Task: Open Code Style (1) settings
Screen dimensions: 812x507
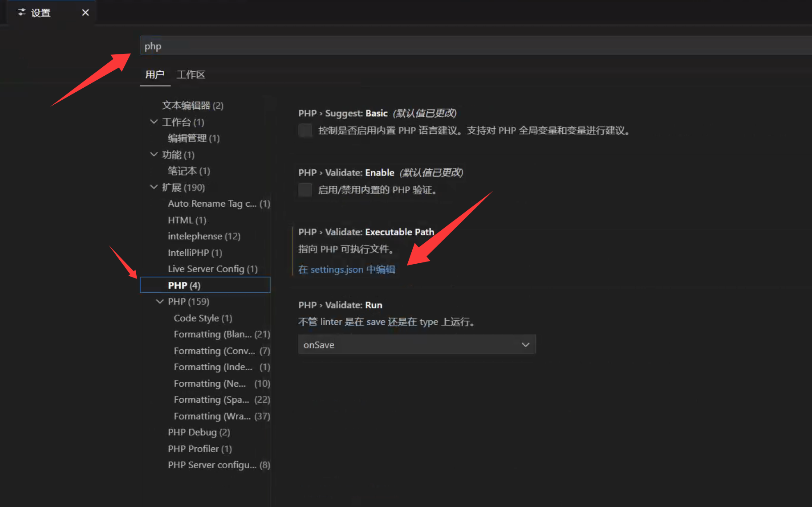Action: (203, 318)
